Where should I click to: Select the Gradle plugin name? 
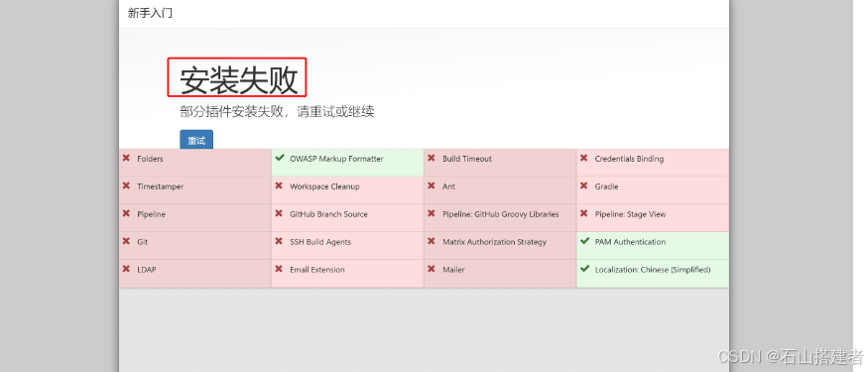coord(607,186)
